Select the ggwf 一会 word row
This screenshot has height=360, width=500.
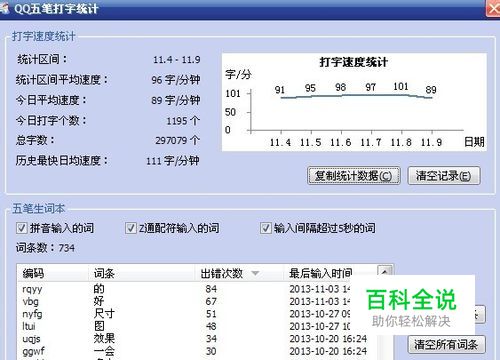coord(197,351)
